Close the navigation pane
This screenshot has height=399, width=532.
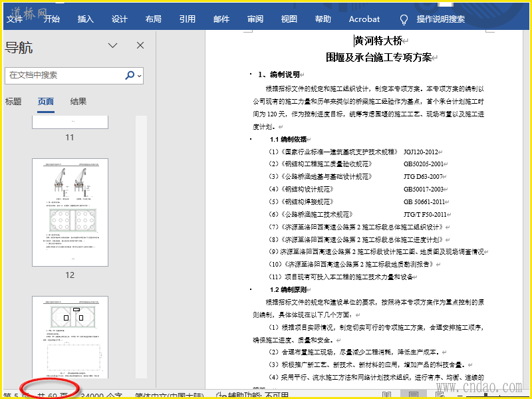tap(140, 45)
